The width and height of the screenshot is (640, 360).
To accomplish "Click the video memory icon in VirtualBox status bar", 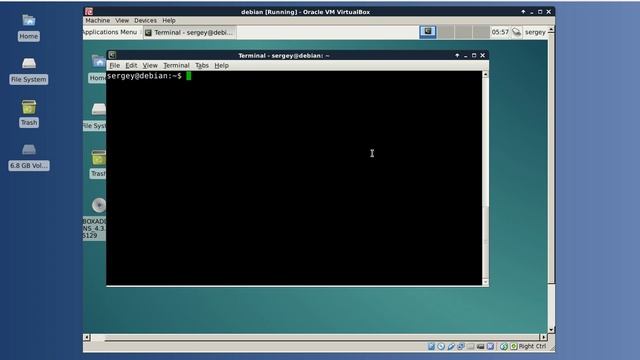I will [x=480, y=347].
